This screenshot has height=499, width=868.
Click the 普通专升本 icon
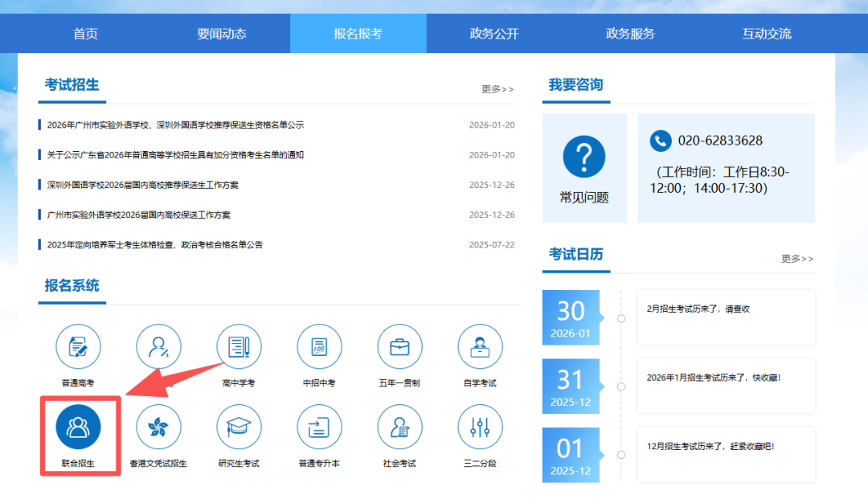pos(319,427)
